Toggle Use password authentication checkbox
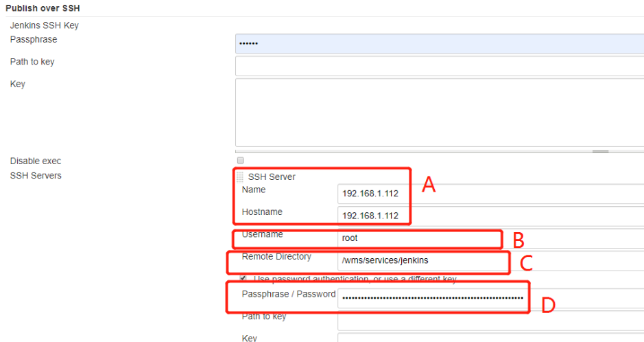 pyautogui.click(x=243, y=278)
